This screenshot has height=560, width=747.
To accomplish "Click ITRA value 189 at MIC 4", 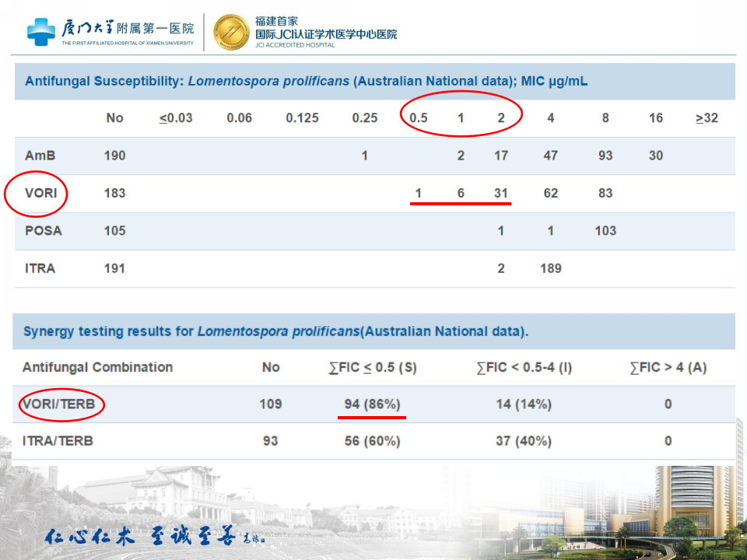I will [x=551, y=268].
